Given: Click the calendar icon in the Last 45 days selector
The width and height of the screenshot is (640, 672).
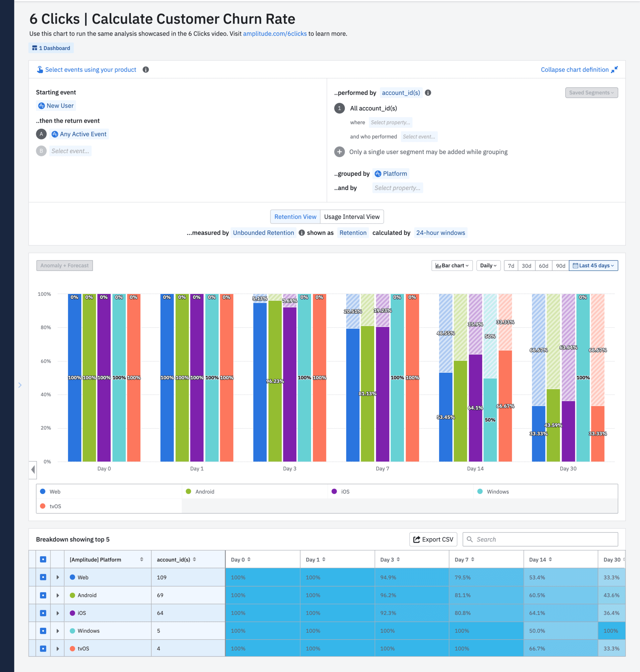Looking at the screenshot, I should [x=575, y=265].
